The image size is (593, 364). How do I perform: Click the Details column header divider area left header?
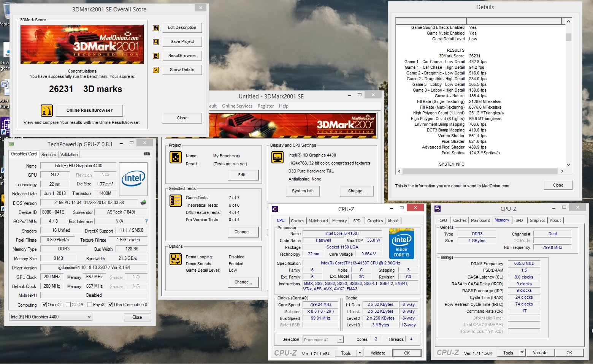[x=431, y=21]
